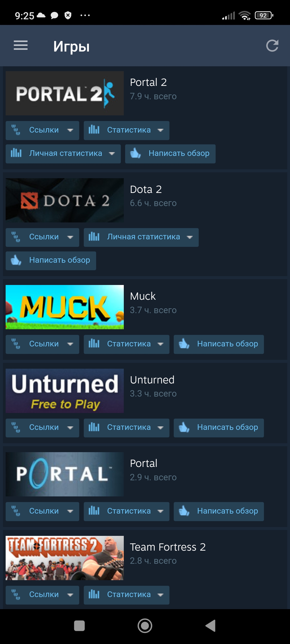This screenshot has height=644, width=290.
Task: Open the Team Fortress 2 banner image
Action: click(x=65, y=558)
